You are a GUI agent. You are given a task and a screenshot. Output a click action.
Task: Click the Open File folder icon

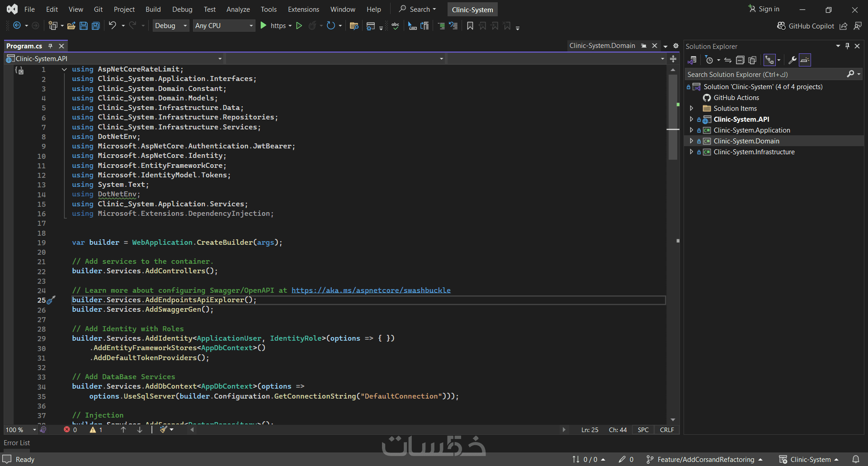coord(71,26)
